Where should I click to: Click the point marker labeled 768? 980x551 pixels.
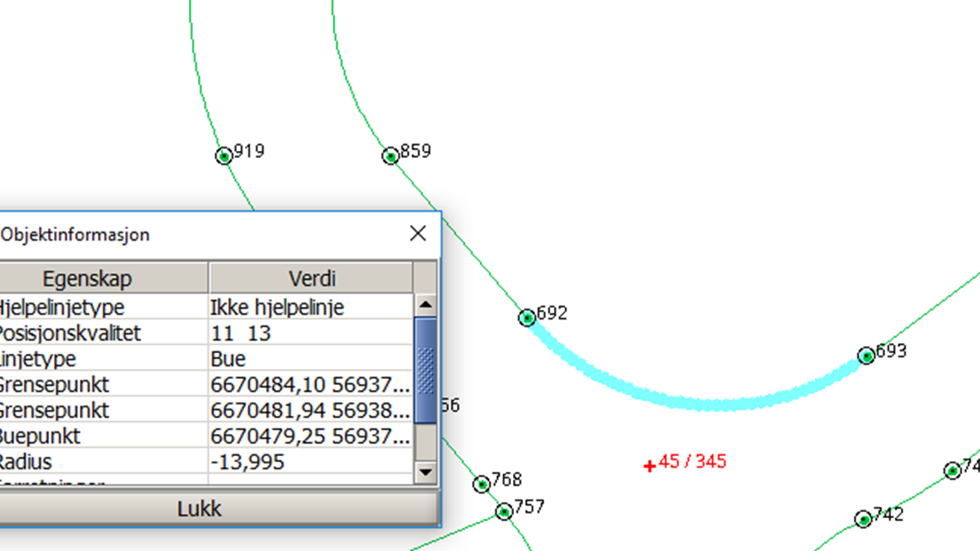482,484
